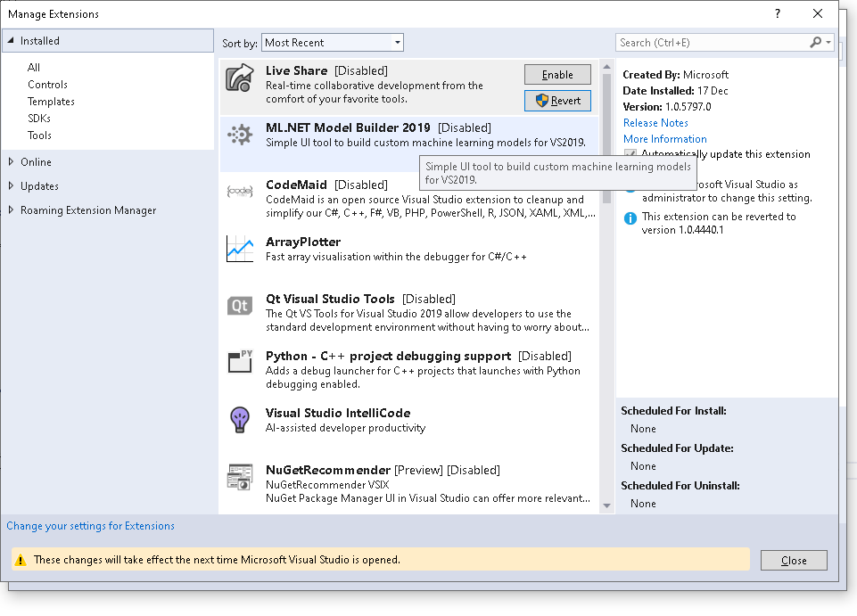Click the Date Installed 17 Dec text
857x616 pixels.
point(675,91)
